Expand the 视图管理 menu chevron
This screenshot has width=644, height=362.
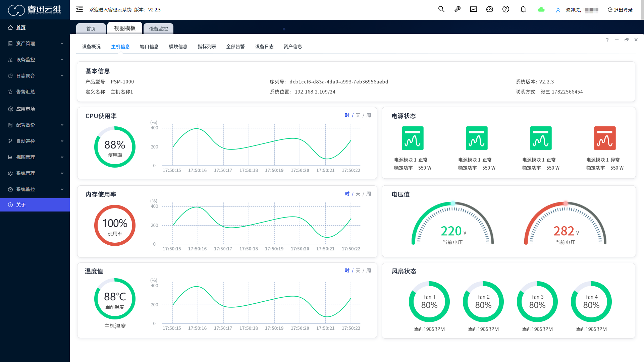(x=62, y=157)
